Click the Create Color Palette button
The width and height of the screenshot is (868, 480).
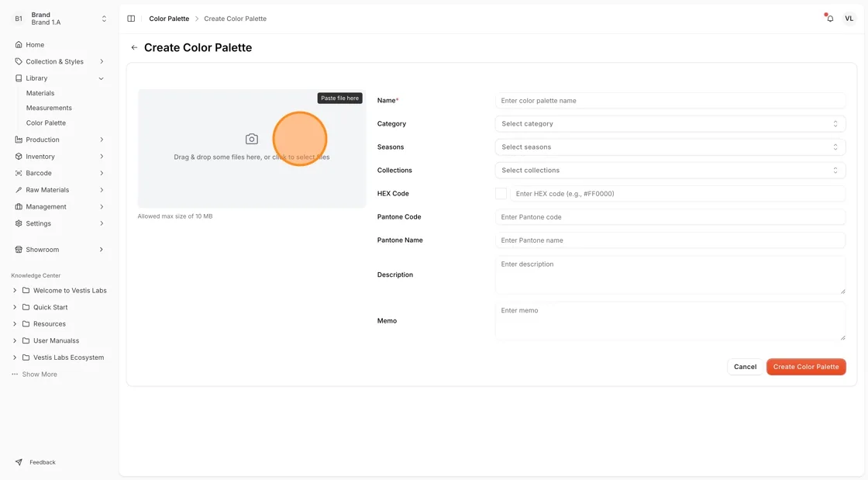coord(806,367)
